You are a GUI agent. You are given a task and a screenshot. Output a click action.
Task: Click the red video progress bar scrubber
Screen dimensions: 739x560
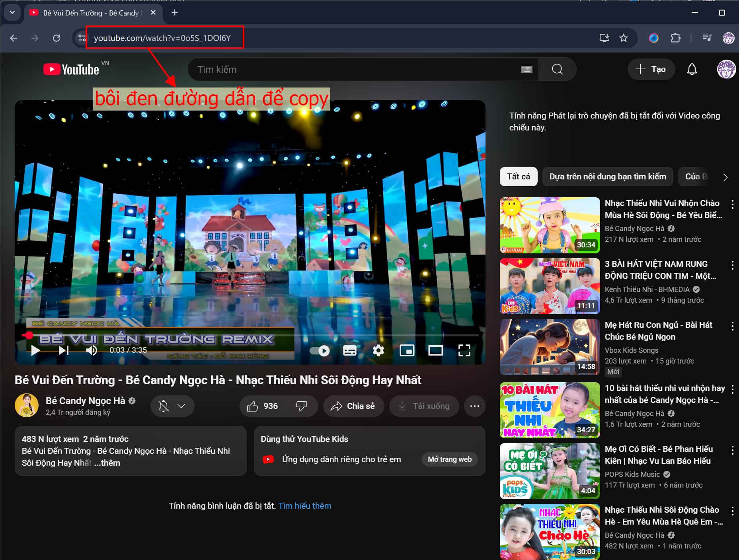(28, 335)
